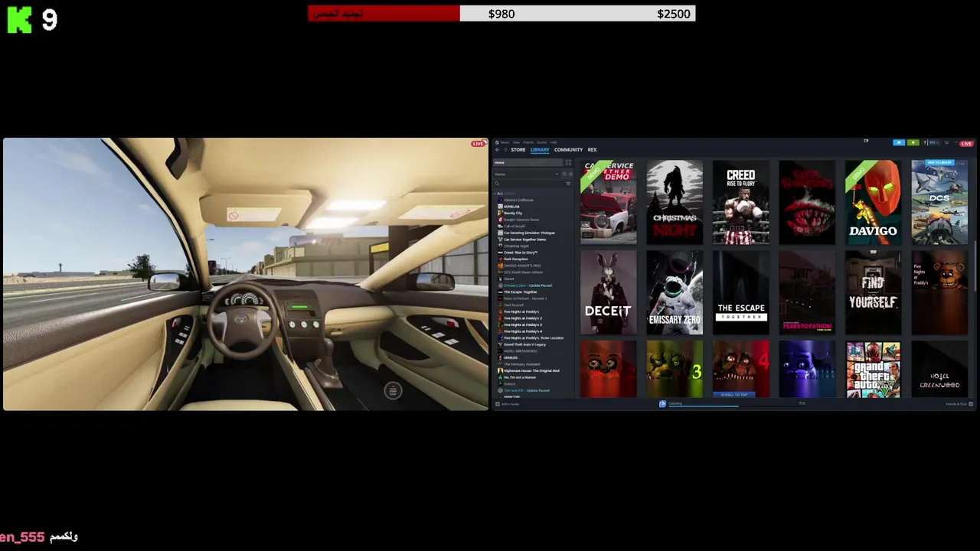The width and height of the screenshot is (980, 551).
Task: Switch to the LIBRARY tab
Action: point(540,150)
